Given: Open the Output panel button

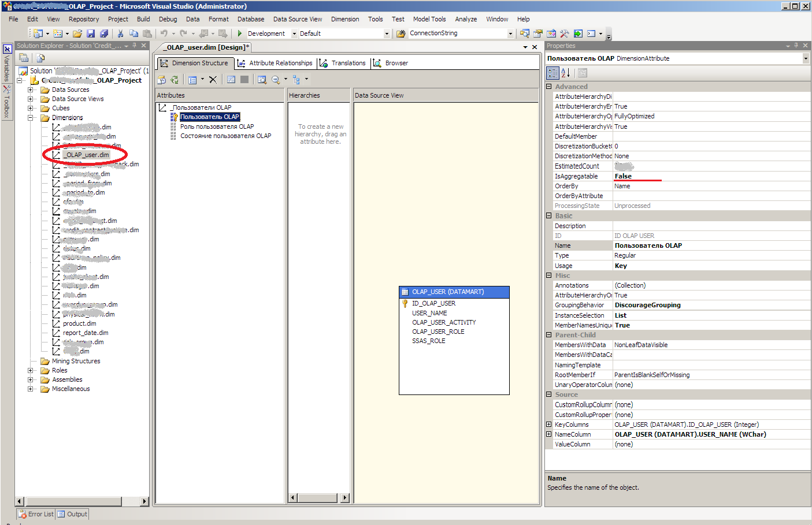Looking at the screenshot, I should pyautogui.click(x=72, y=514).
